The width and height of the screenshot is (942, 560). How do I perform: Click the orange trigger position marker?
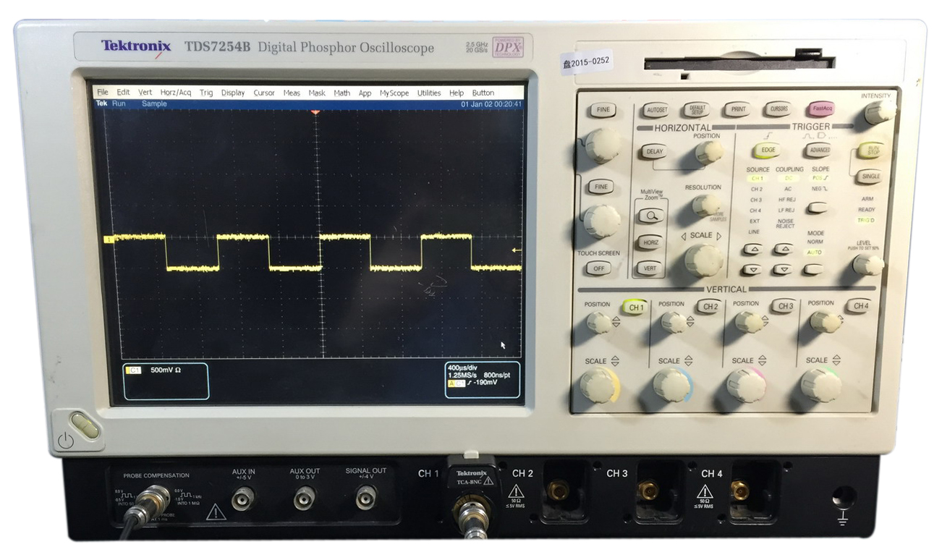point(315,113)
